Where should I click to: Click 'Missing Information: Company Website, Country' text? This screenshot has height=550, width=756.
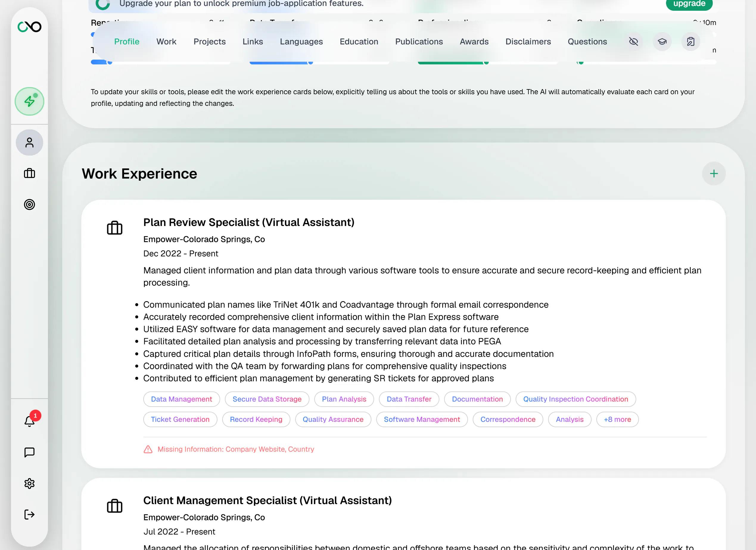tap(236, 449)
